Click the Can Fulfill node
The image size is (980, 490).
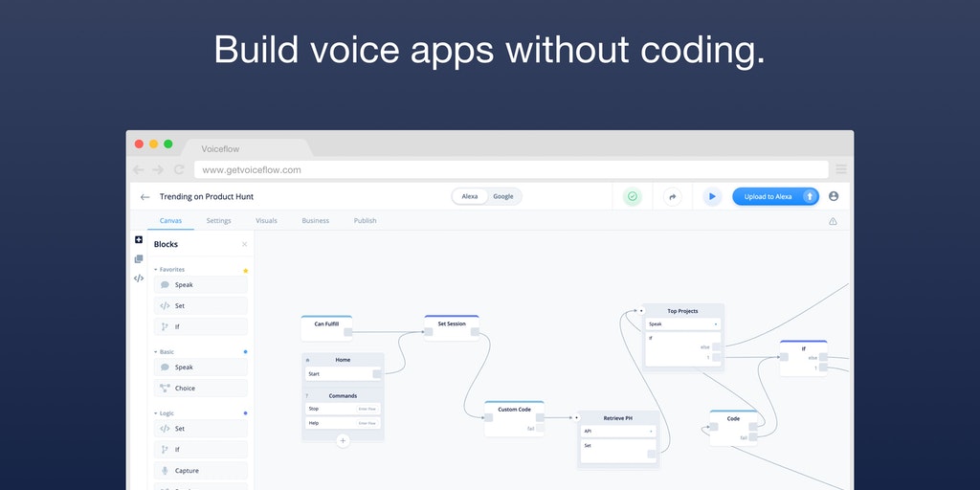[326, 328]
